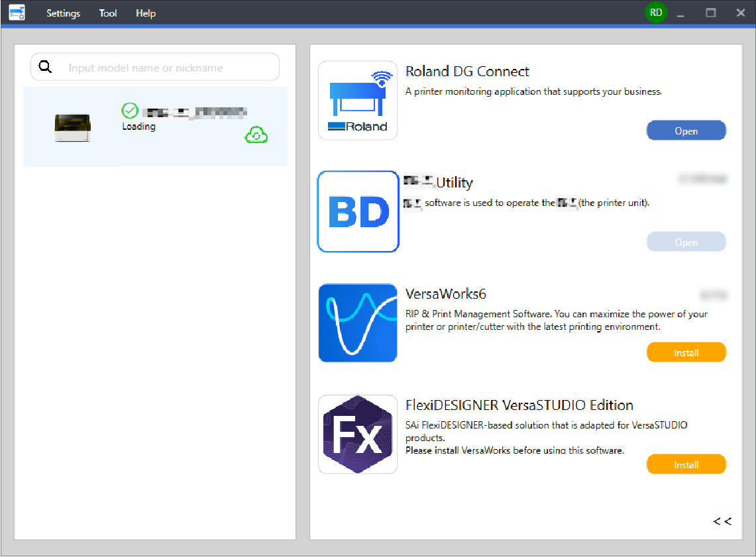The image size is (756, 557).
Task: Click the FlexiDESIGNER VersaSTUDIO Edition title
Action: coord(519,405)
